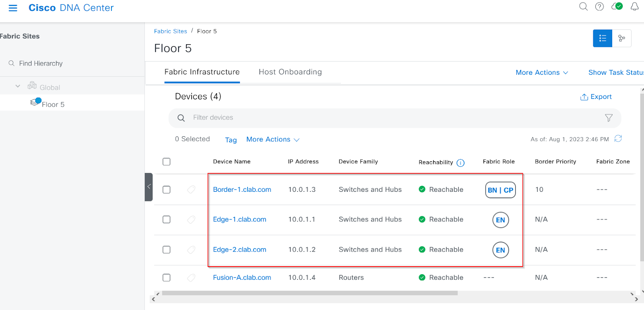Open Fusion-A.clab.com device link
The image size is (644, 310).
pos(242,277)
